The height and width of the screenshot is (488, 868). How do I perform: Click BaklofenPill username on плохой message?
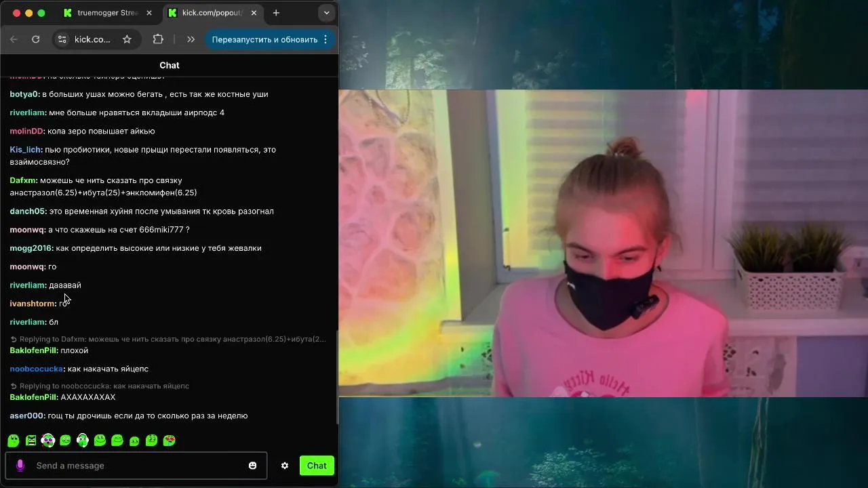[34, 350]
